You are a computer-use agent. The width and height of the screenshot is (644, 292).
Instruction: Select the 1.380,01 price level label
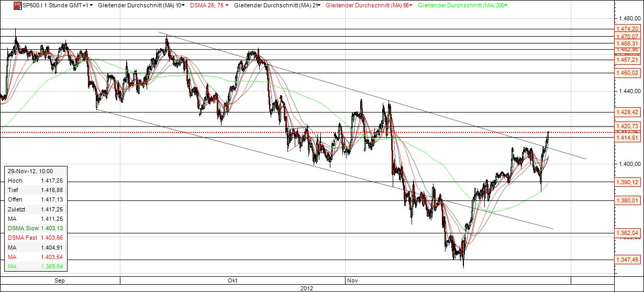tap(628, 200)
